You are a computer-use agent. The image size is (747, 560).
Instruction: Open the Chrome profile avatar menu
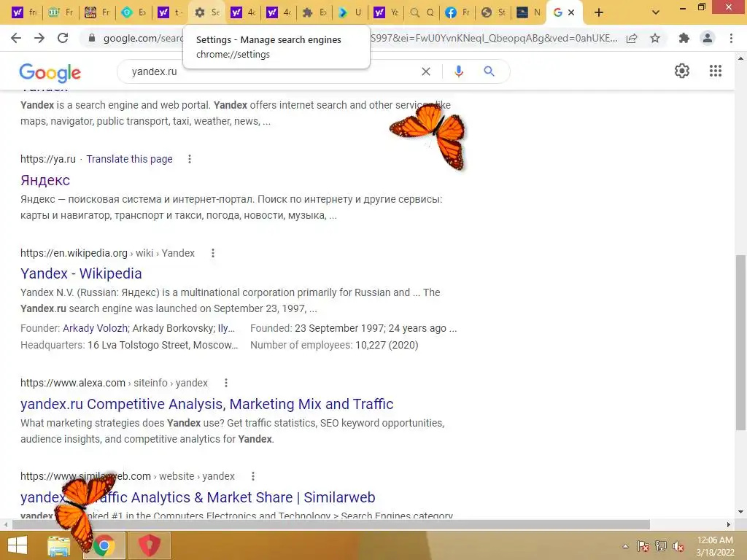(708, 38)
